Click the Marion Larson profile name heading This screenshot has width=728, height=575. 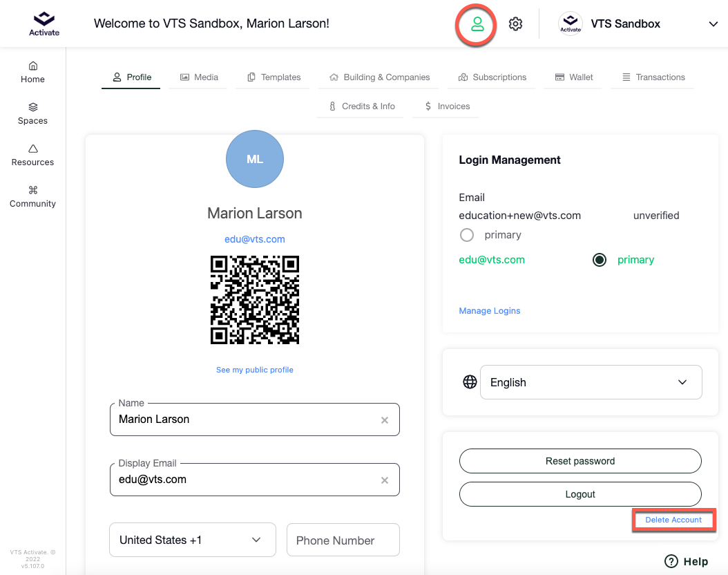point(255,213)
